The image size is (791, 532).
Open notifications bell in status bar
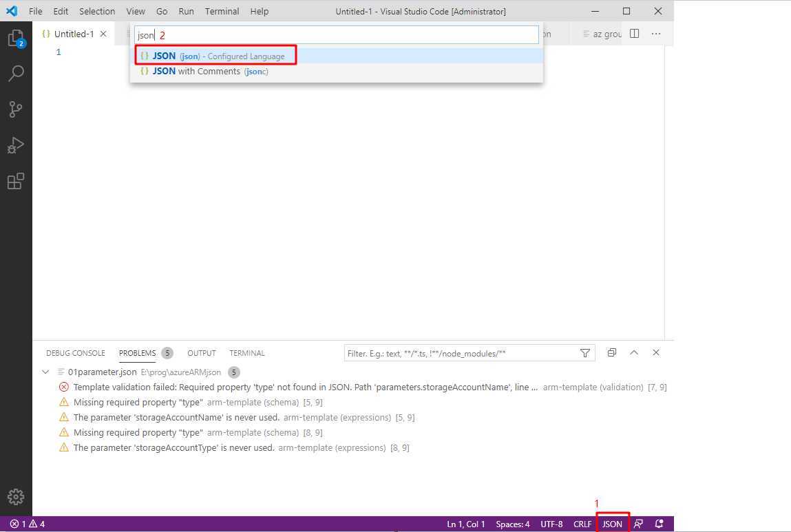click(x=659, y=524)
